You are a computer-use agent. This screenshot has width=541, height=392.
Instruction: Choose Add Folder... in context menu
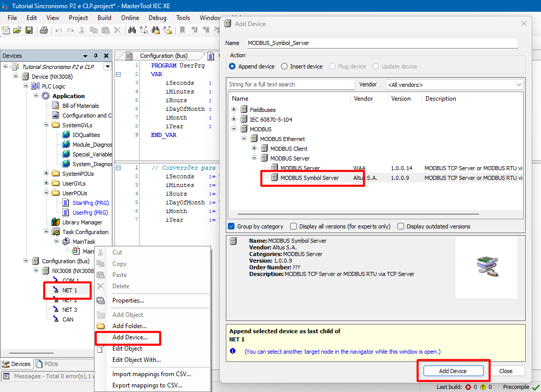tap(129, 326)
